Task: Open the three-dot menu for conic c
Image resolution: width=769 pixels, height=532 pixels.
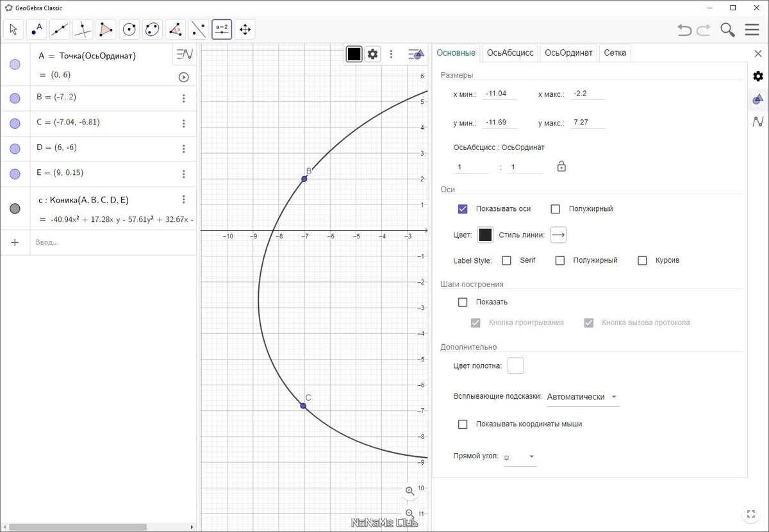Action: [x=184, y=199]
